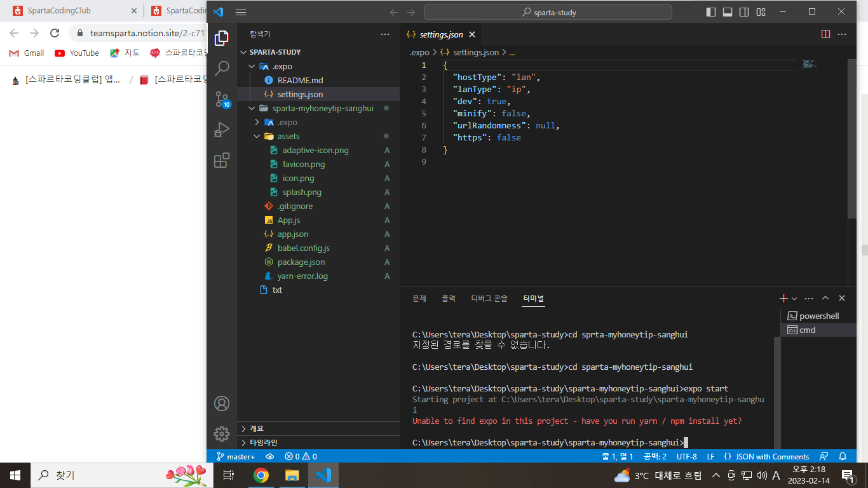
Task: Close the bottom terminal panel
Action: coord(842,298)
